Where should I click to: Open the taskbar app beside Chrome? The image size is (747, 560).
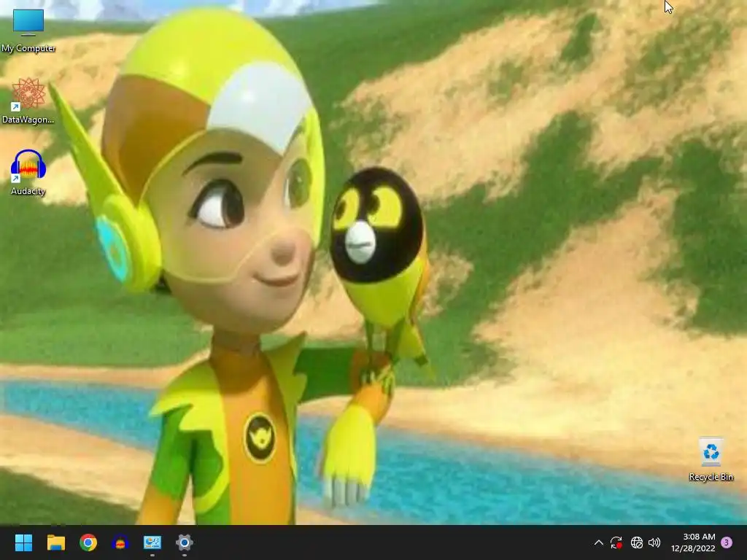point(120,542)
